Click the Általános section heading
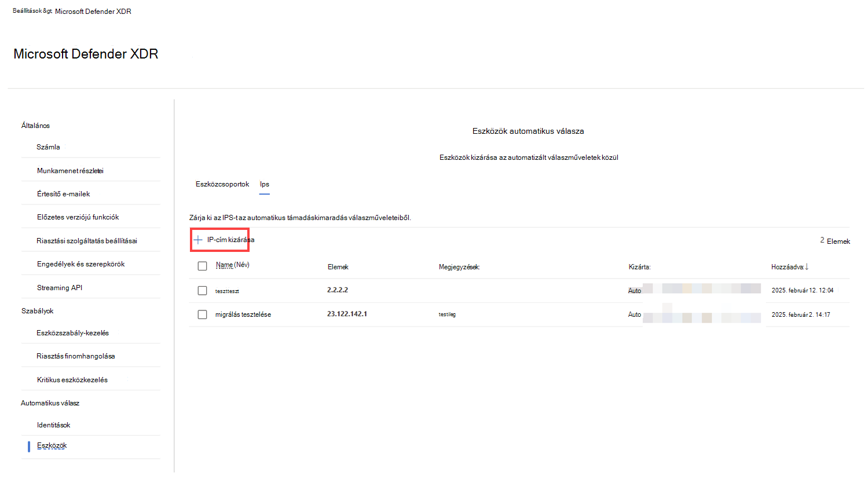 35,126
